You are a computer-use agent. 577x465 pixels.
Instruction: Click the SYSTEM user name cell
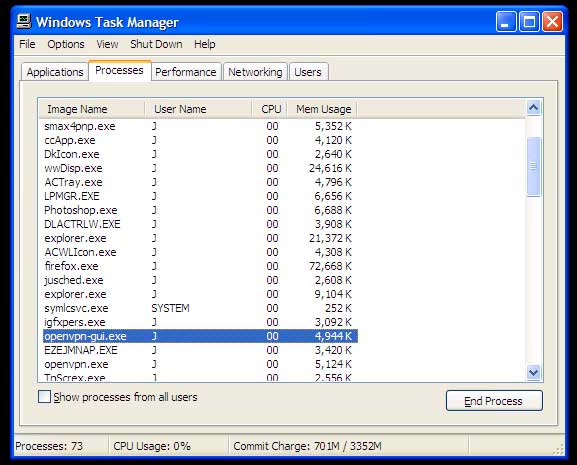click(x=170, y=308)
